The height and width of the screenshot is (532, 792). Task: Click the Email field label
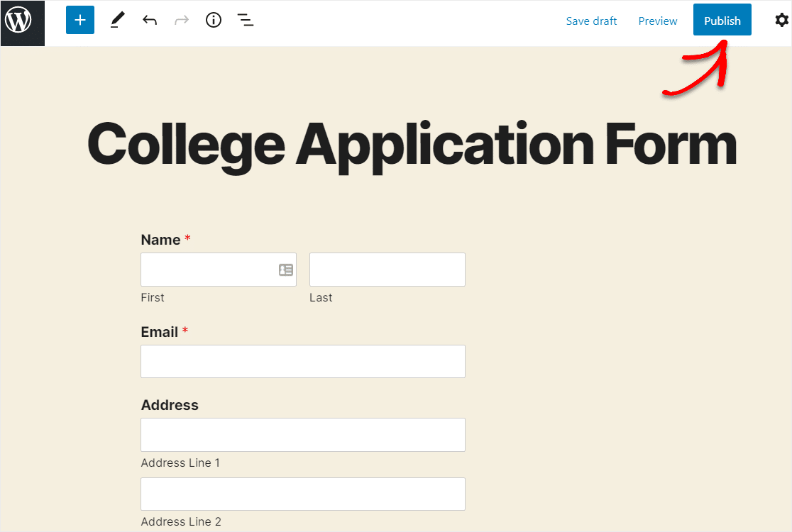160,332
